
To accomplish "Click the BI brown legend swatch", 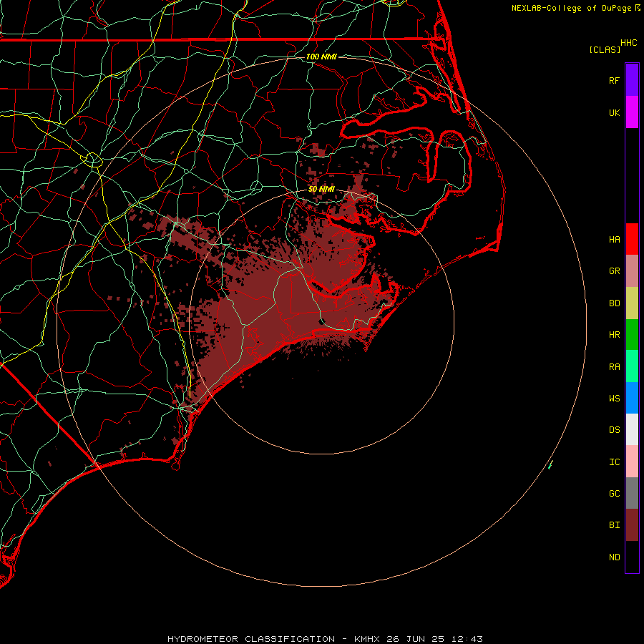I will tap(632, 525).
